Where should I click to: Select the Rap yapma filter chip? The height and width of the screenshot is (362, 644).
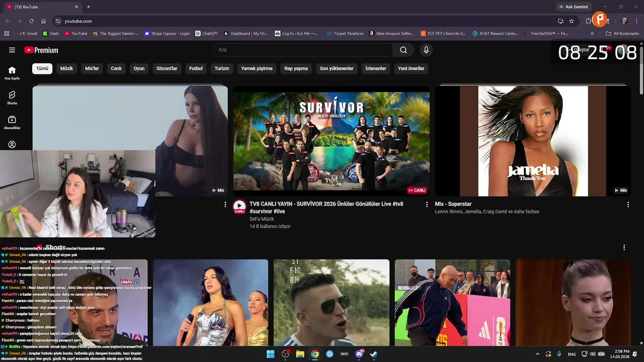tap(296, 68)
